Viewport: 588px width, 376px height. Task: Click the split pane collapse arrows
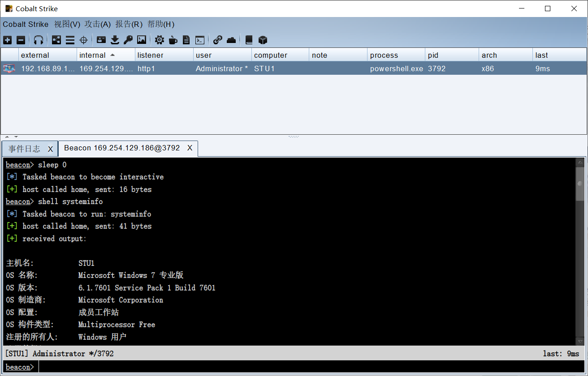pos(11,137)
